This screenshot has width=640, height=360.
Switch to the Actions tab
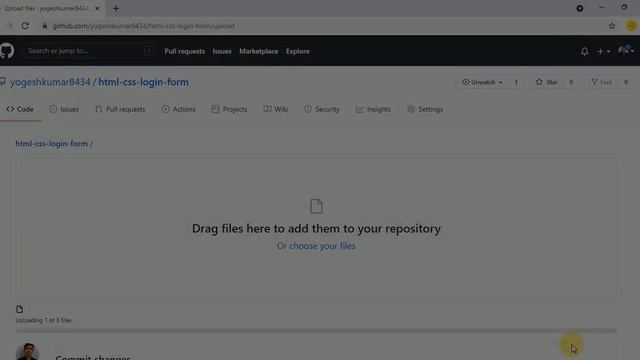coord(178,109)
